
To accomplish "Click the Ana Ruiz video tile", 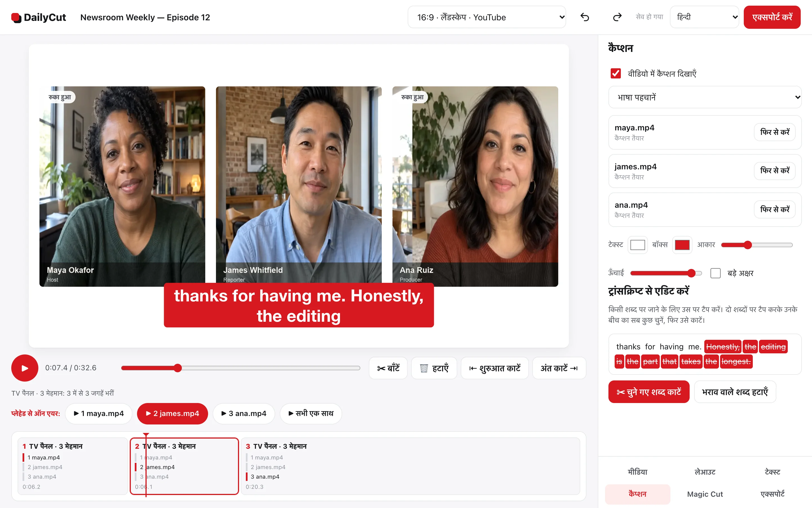I will [475, 187].
